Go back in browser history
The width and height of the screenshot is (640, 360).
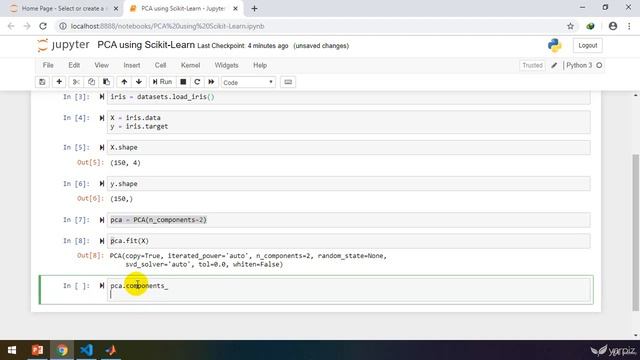[11, 26]
